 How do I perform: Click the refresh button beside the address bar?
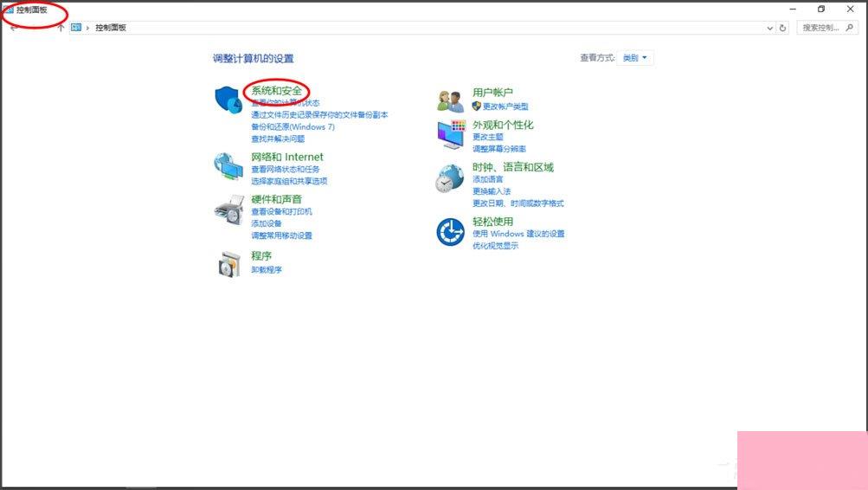pos(782,28)
